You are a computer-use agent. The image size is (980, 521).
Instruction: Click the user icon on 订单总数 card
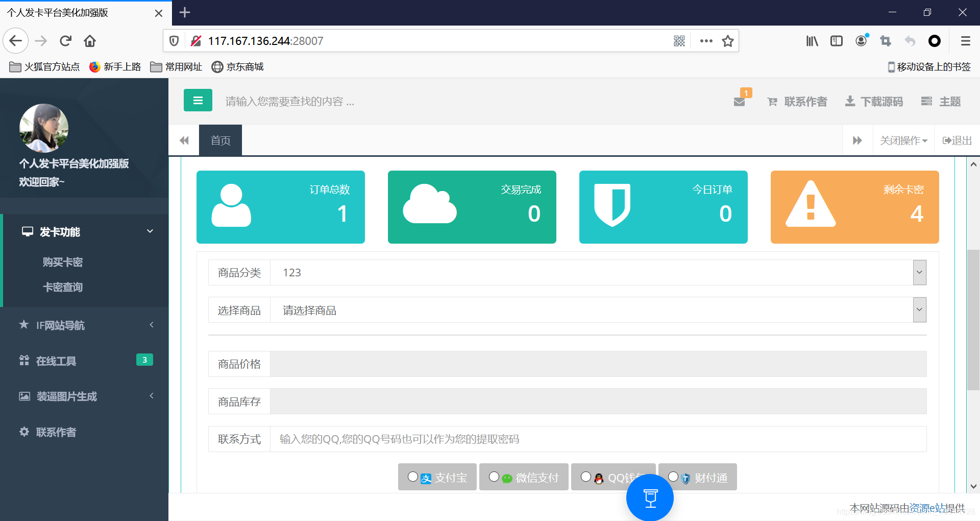231,205
